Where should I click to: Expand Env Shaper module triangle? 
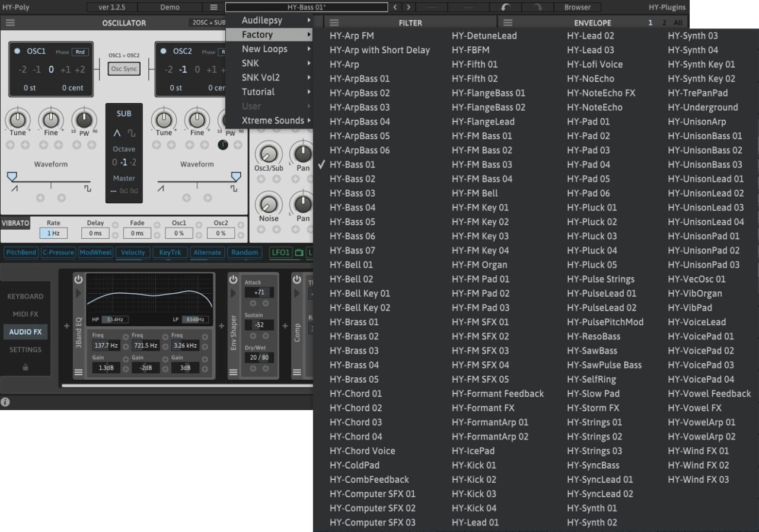point(233,294)
